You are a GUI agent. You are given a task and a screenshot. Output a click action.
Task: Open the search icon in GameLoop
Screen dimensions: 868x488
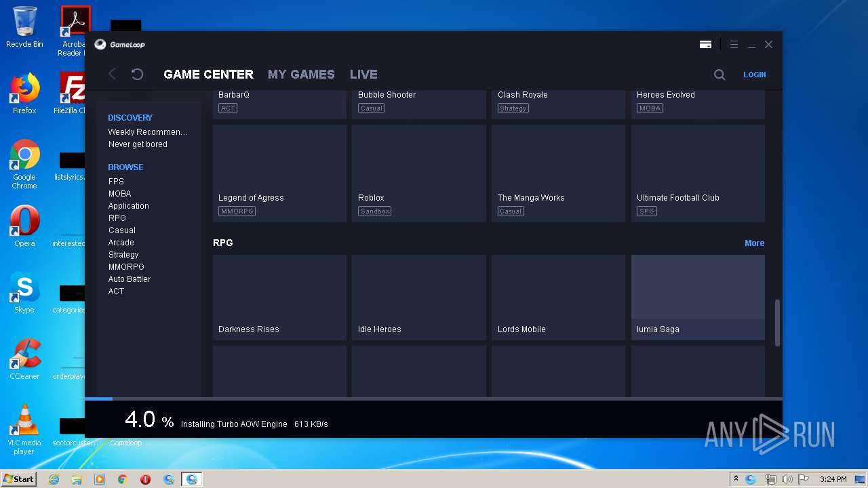tap(719, 75)
